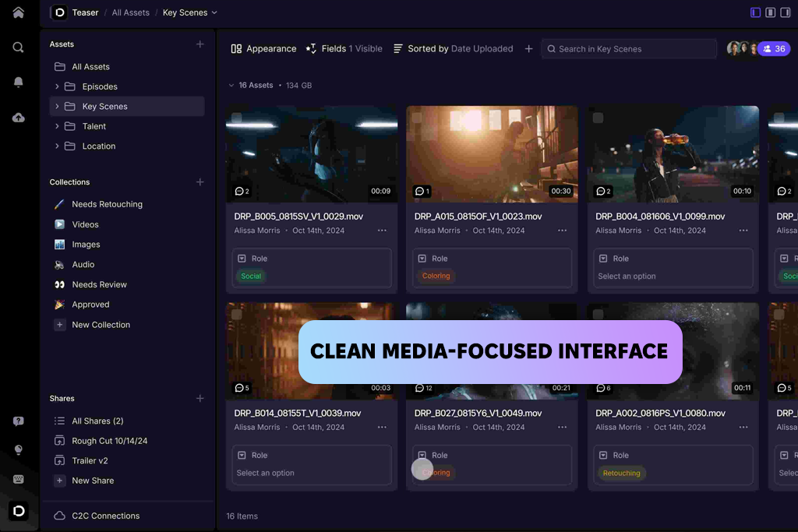Open thumbnail of DRP_A015_0815OF_V1_0023.mov

[x=493, y=154]
